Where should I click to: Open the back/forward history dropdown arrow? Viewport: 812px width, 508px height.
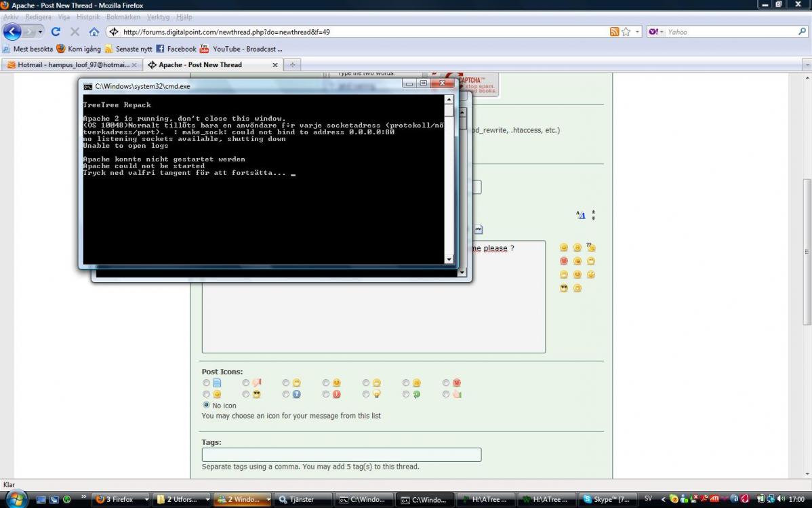pyautogui.click(x=40, y=32)
